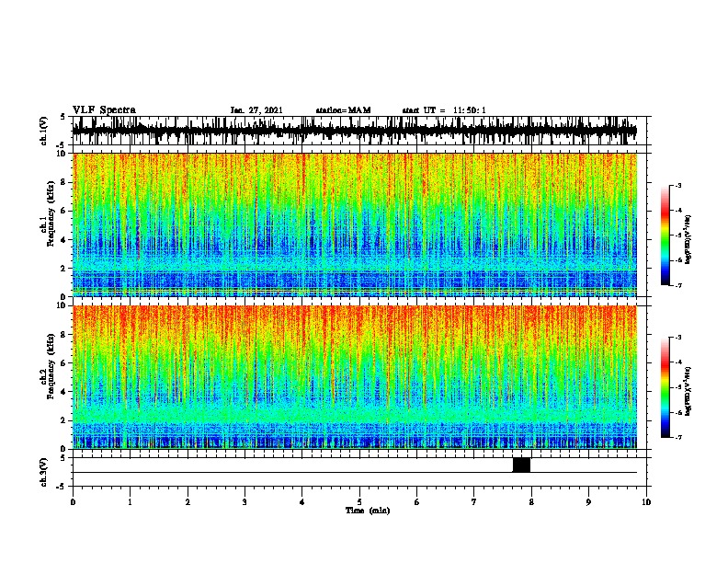Image resolution: width=728 pixels, height=563 pixels.
Task: Click inside the ch.2 spectrogram panel
Action: click(x=355, y=377)
